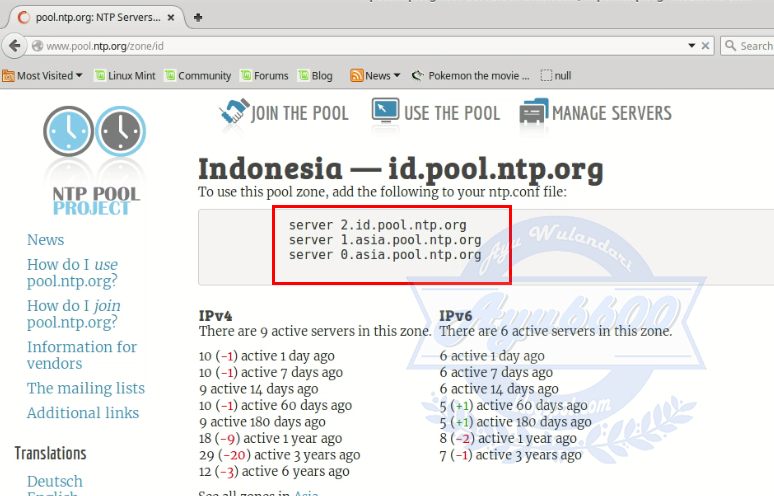Open Information for vendors link
Screen dimensions: 774x496
pyautogui.click(x=82, y=355)
